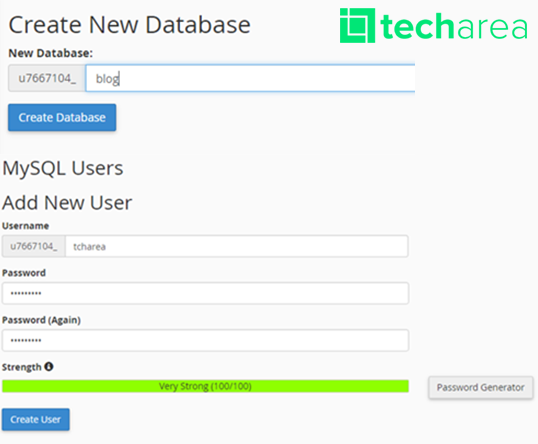Focus the New Database name field
The image size is (538, 444).
coord(250,78)
